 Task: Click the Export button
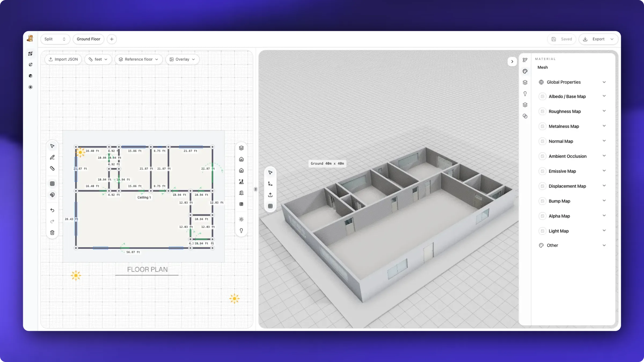[598, 39]
